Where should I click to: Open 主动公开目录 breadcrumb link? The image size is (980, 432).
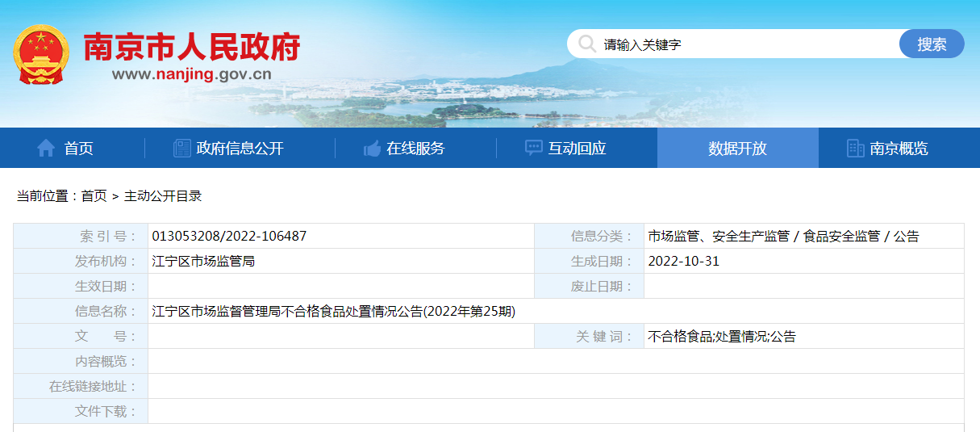click(x=163, y=195)
